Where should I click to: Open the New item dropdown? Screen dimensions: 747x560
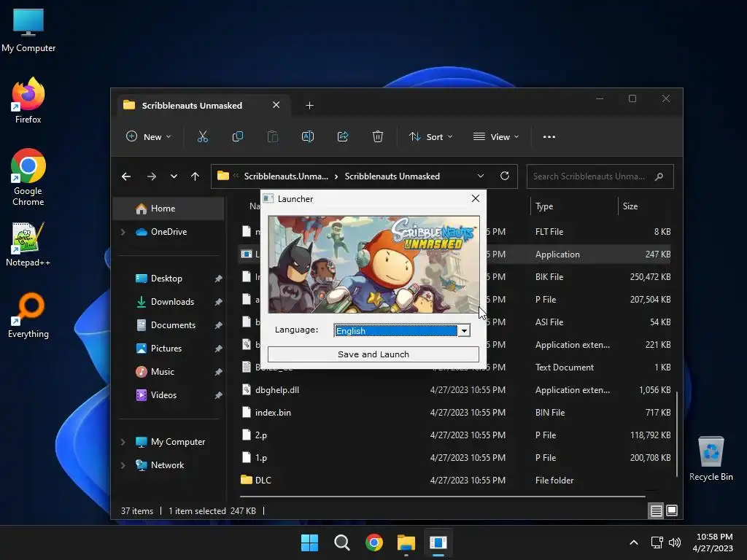point(148,136)
